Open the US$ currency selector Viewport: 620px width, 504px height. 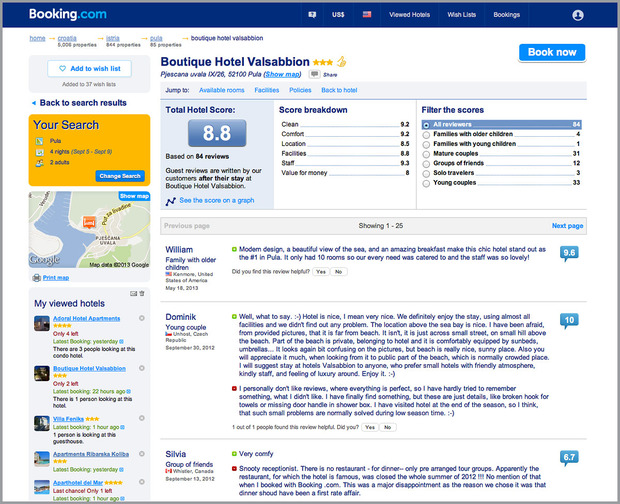338,15
